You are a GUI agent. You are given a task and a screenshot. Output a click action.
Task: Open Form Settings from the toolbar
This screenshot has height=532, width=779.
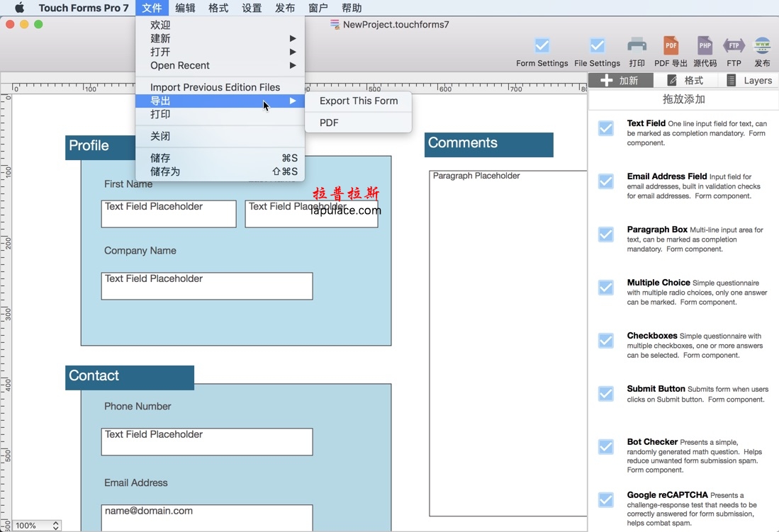click(542, 47)
